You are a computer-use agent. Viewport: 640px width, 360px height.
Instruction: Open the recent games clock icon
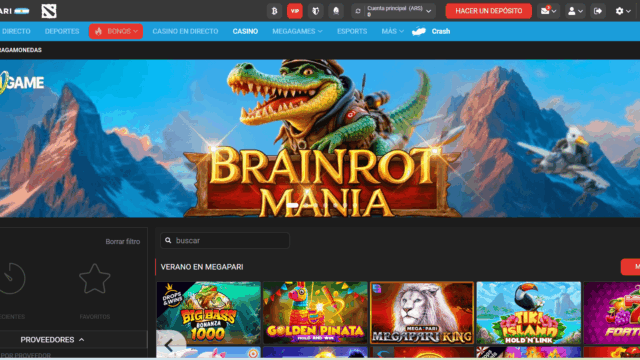point(12,279)
